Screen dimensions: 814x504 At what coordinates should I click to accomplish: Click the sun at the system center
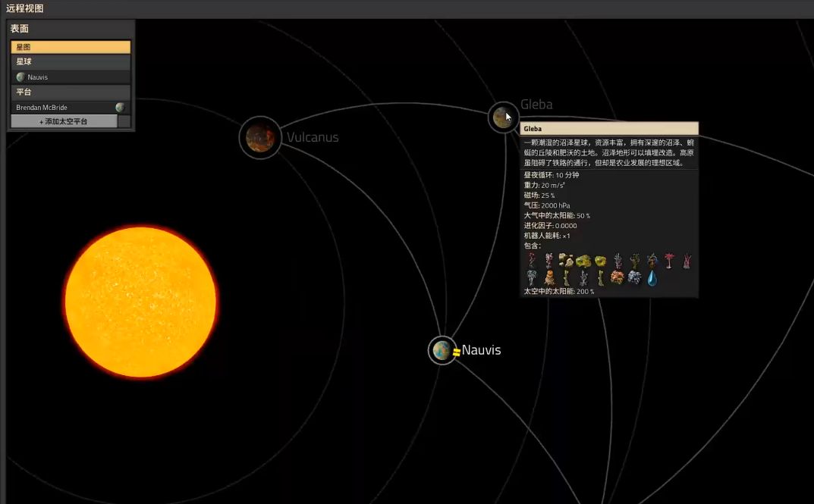[x=140, y=302]
